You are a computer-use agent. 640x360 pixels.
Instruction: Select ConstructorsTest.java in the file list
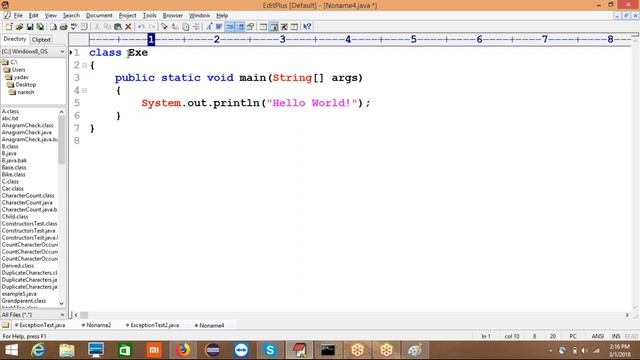click(x=28, y=231)
